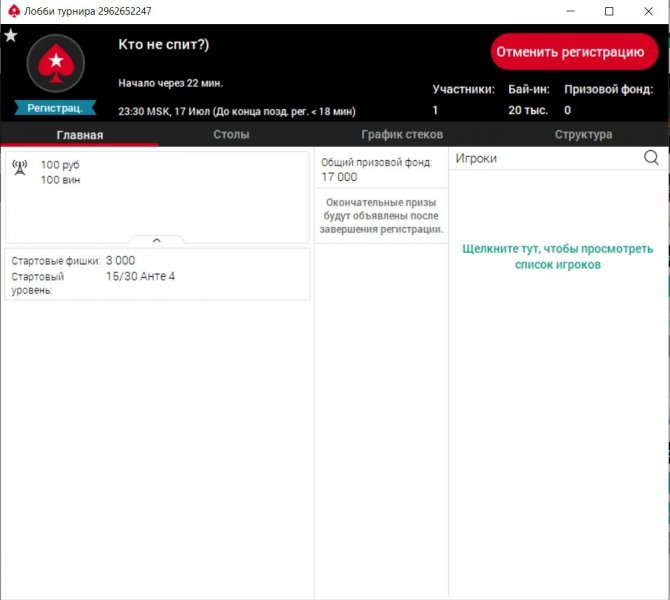Click the Общий призовой фонд 17 000 box
This screenshot has height=600, width=670.
pyautogui.click(x=381, y=170)
